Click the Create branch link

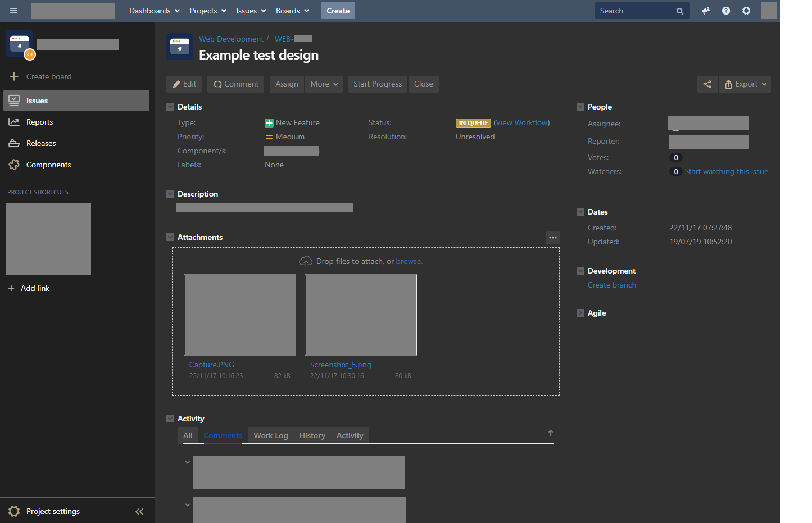click(x=612, y=285)
